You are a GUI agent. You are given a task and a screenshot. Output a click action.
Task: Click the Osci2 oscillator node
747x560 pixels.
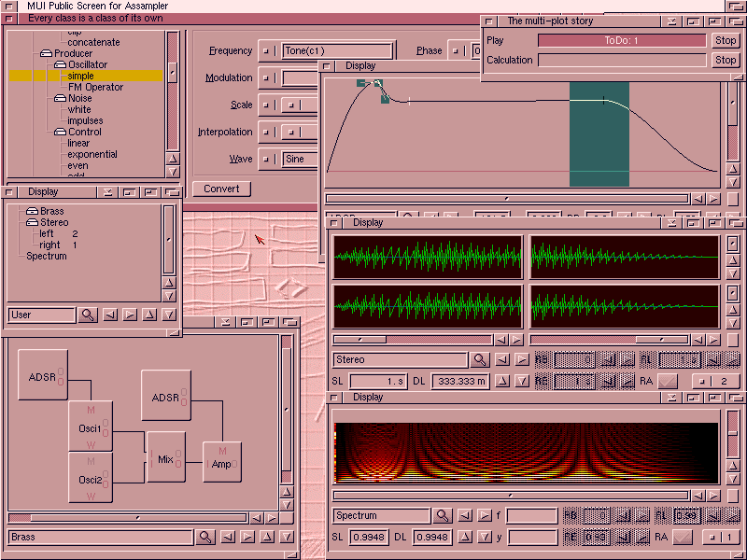click(90, 477)
